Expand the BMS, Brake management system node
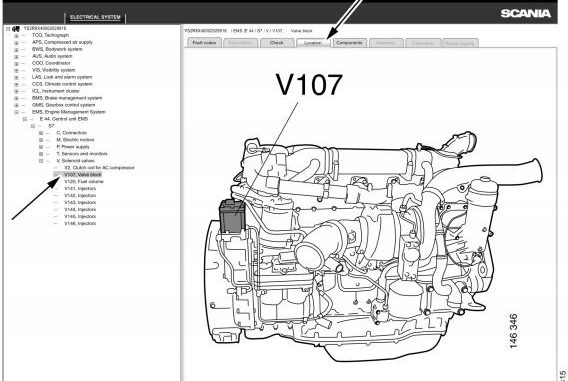 coord(16,98)
